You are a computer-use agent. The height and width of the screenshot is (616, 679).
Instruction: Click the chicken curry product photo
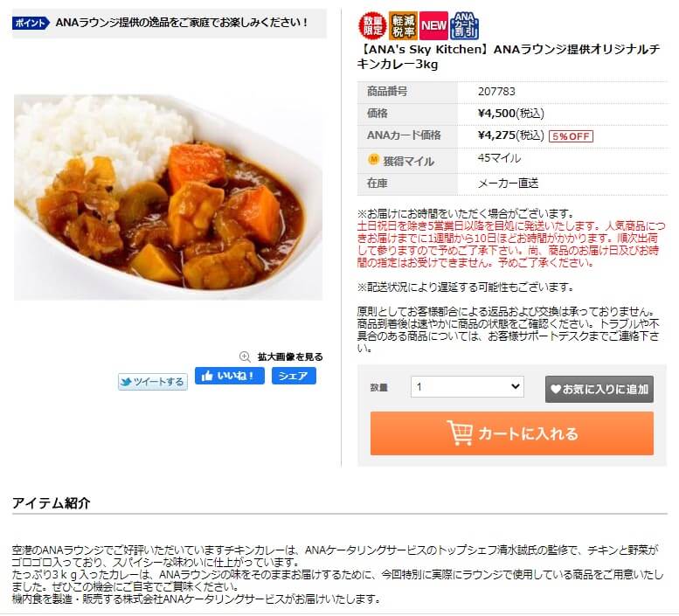point(168,197)
